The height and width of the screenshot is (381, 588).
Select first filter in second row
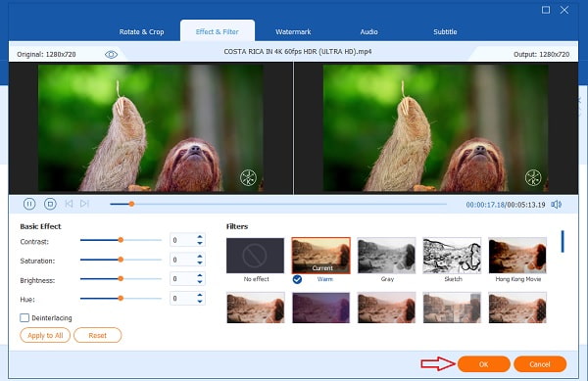(256, 308)
